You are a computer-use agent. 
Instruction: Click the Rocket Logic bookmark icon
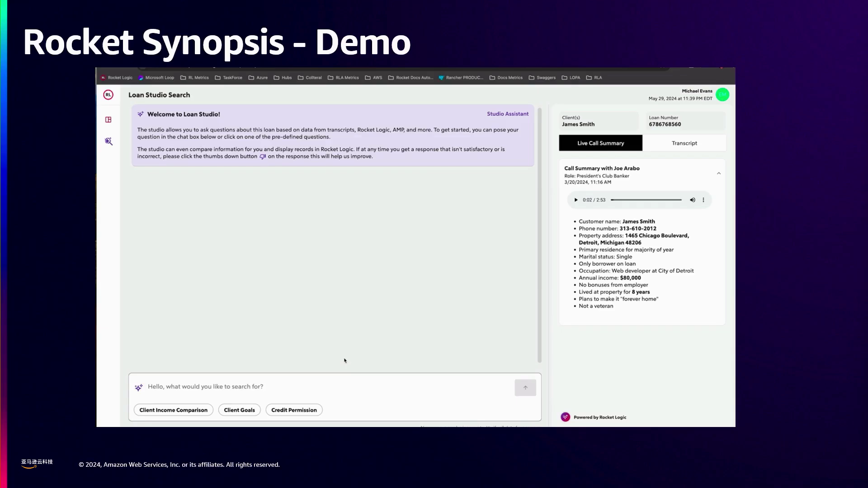coord(104,78)
